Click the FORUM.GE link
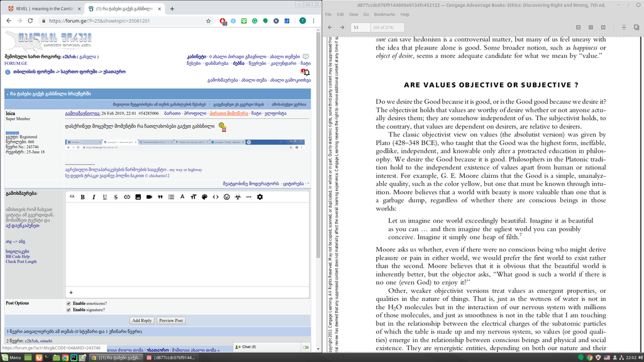The image size is (644, 362). tap(16, 63)
